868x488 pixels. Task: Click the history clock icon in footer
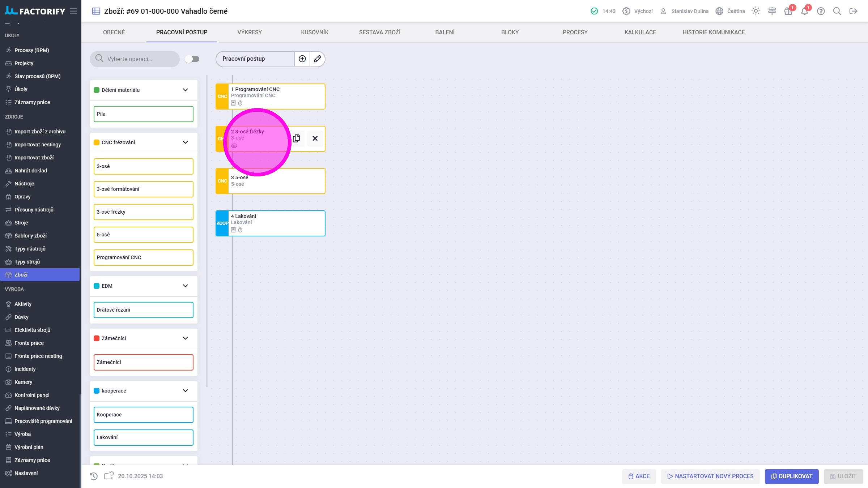[x=94, y=476]
